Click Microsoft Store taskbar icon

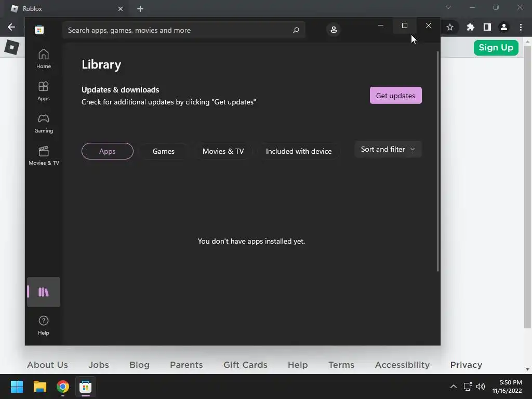(x=86, y=387)
